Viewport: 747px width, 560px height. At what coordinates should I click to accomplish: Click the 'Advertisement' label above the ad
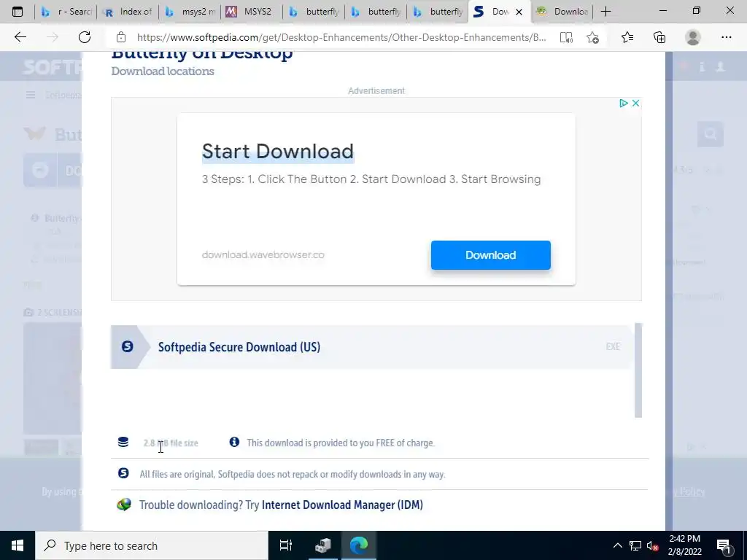(376, 91)
